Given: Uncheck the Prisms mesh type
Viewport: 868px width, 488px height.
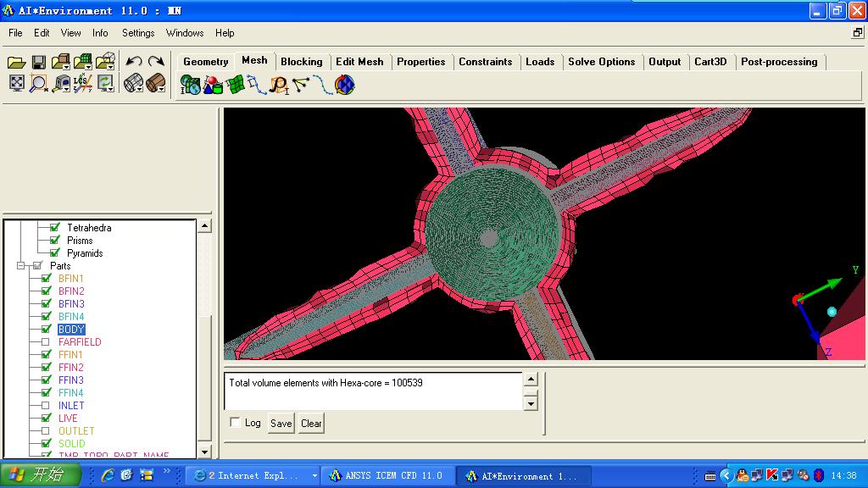Looking at the screenshot, I should 55,241.
